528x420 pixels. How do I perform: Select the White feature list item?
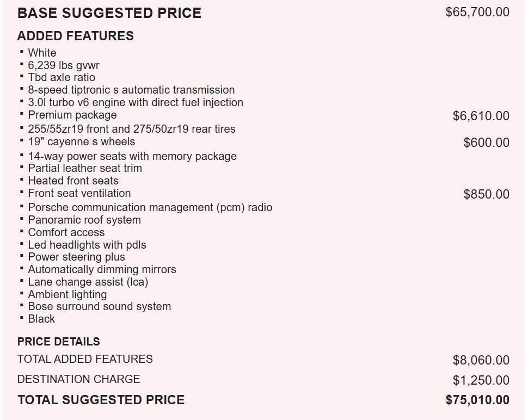coord(42,53)
